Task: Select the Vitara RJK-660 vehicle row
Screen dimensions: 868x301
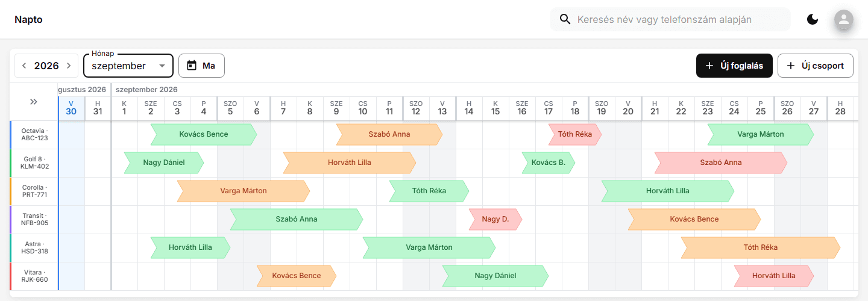Action: coord(34,276)
